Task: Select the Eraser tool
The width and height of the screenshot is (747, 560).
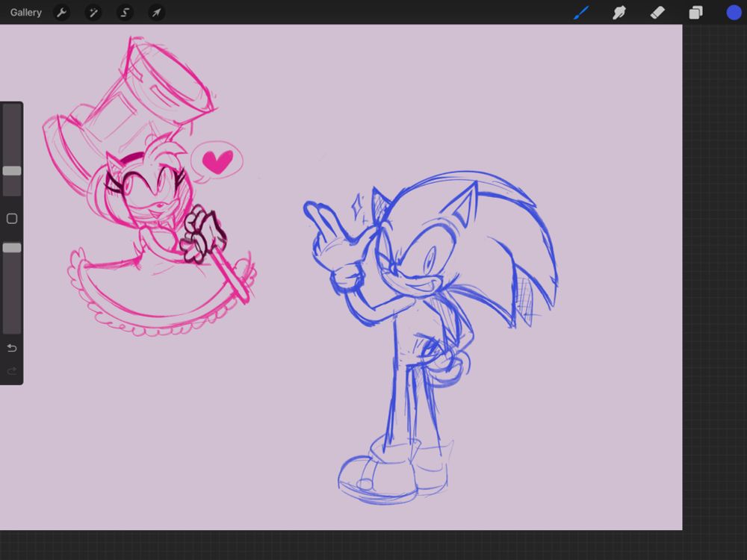Action: tap(657, 13)
